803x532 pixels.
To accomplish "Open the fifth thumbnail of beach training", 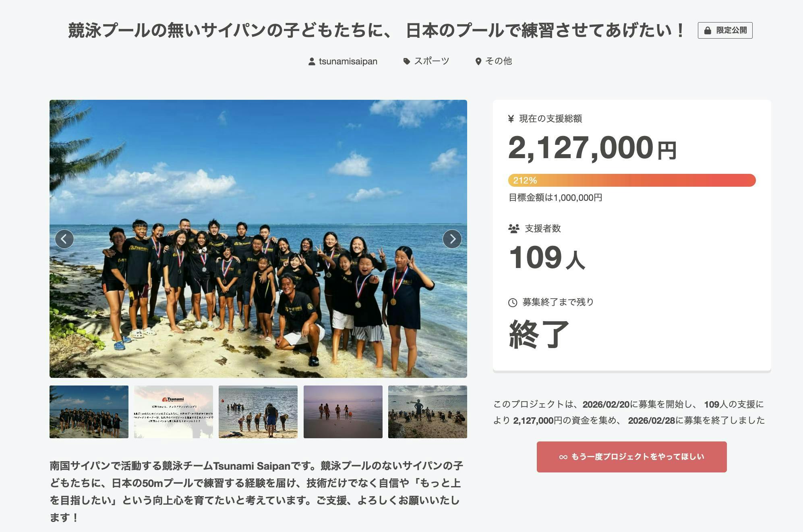I will (427, 412).
